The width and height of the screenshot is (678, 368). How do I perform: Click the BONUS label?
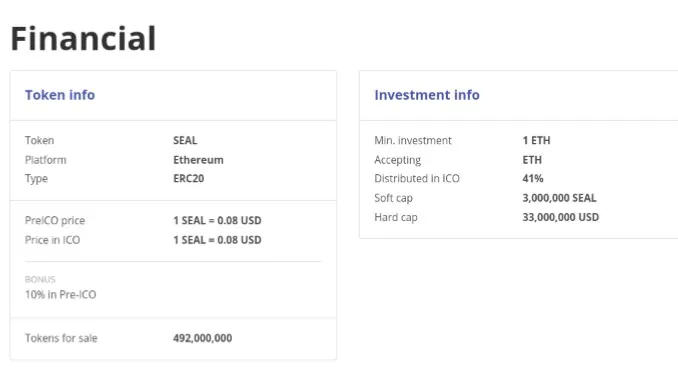pyautogui.click(x=40, y=279)
